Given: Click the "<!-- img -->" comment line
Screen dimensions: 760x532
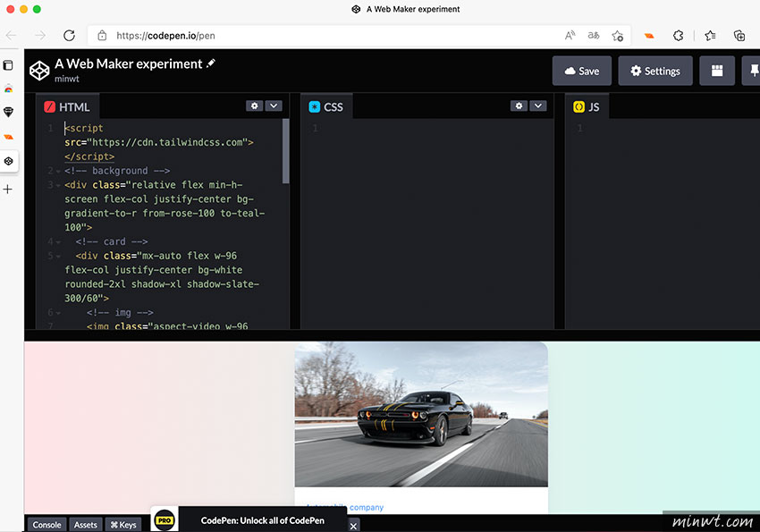Looking at the screenshot, I should coord(120,313).
